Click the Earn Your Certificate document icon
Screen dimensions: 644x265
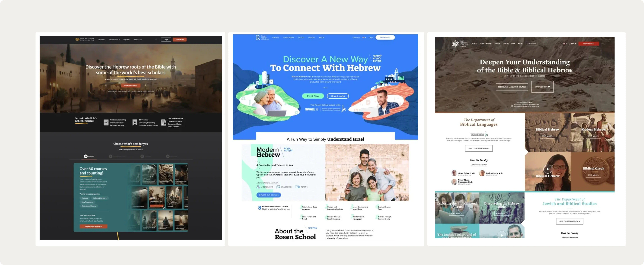point(164,122)
